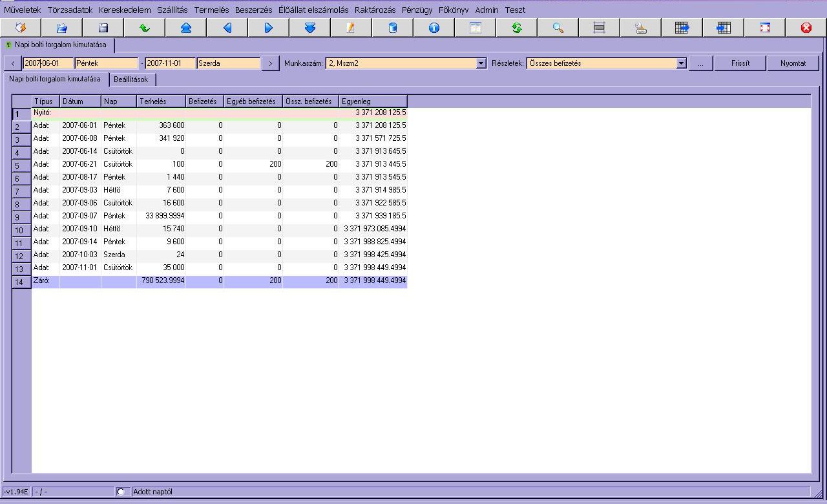Click the save floppy disk toolbar icon

pos(103,28)
